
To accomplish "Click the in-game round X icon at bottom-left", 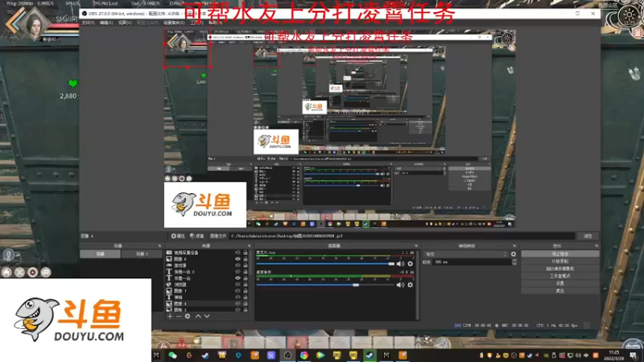I will tap(19, 272).
